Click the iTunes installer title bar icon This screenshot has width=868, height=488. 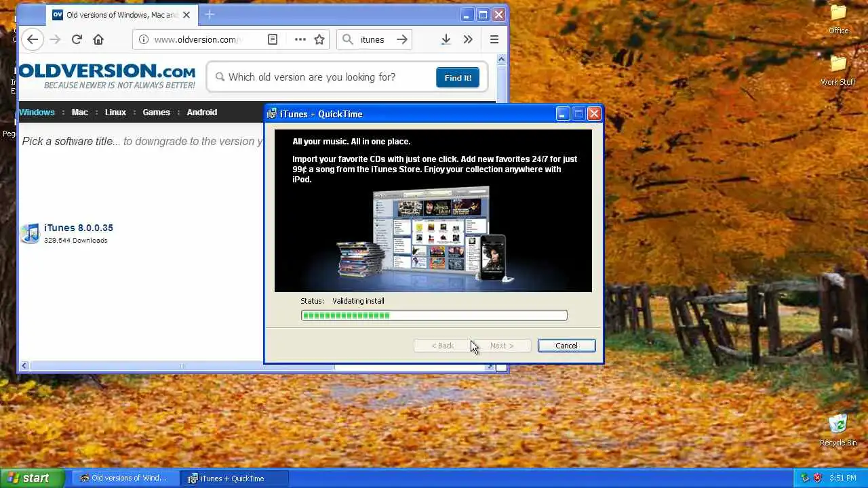[x=271, y=114]
